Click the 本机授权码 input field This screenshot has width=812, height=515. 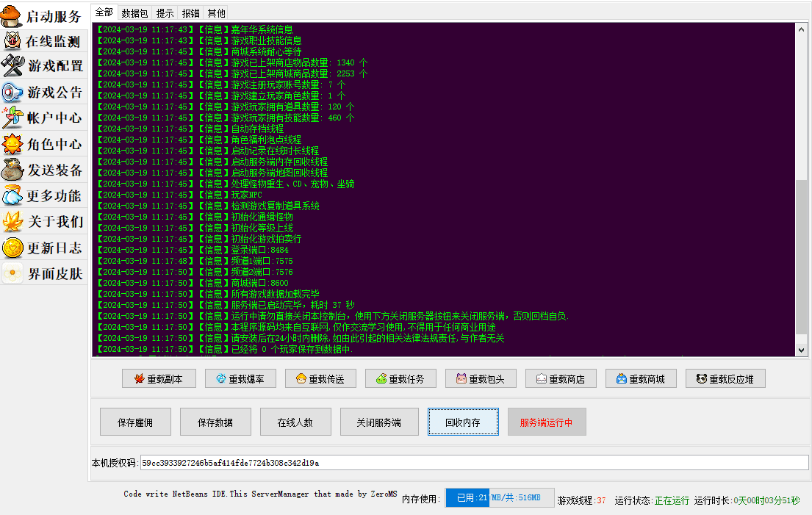click(475, 463)
